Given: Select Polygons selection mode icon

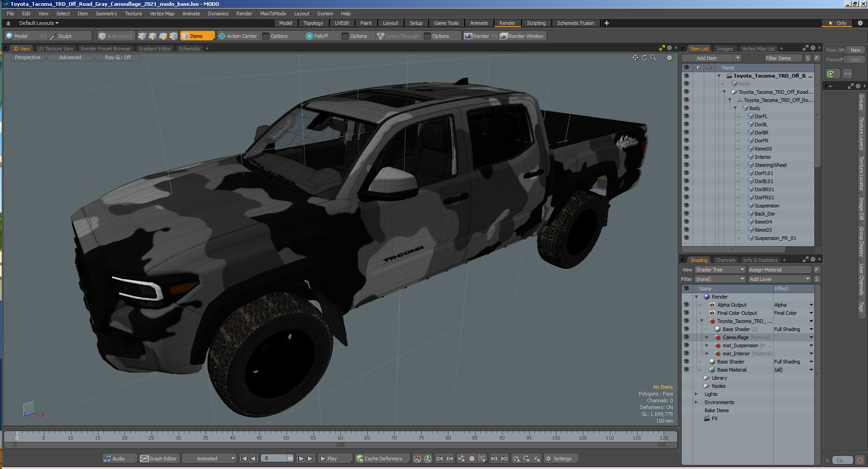Looking at the screenshot, I should click(x=163, y=36).
